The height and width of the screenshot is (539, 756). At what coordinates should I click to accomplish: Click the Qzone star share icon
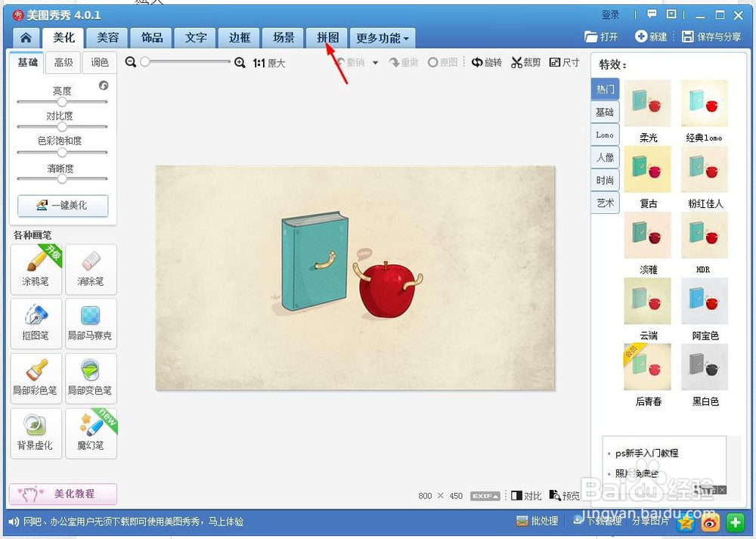click(686, 522)
